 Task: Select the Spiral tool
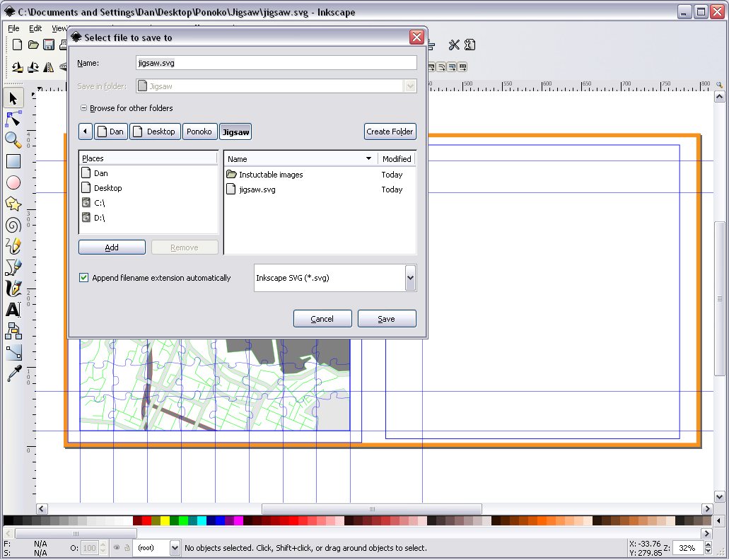pyautogui.click(x=13, y=225)
